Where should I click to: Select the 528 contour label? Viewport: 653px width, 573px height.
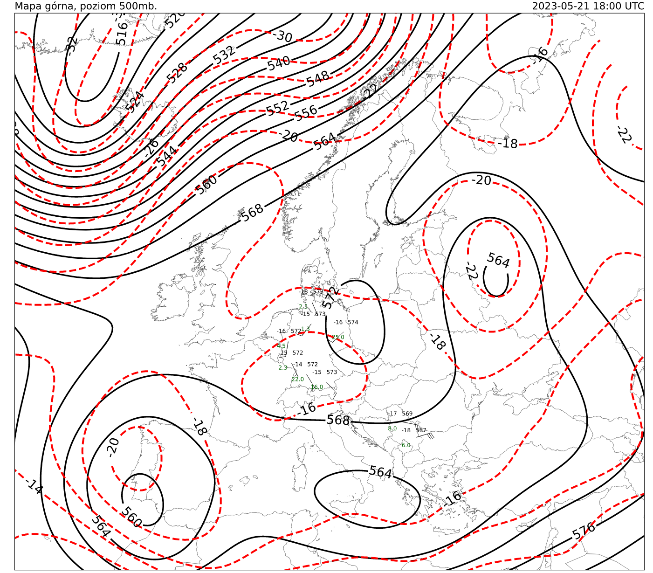pyautogui.click(x=177, y=72)
